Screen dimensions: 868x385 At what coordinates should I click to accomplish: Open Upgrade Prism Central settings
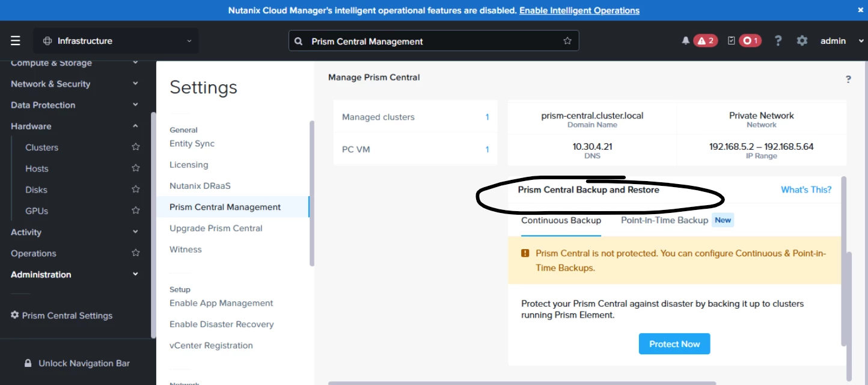click(x=216, y=228)
